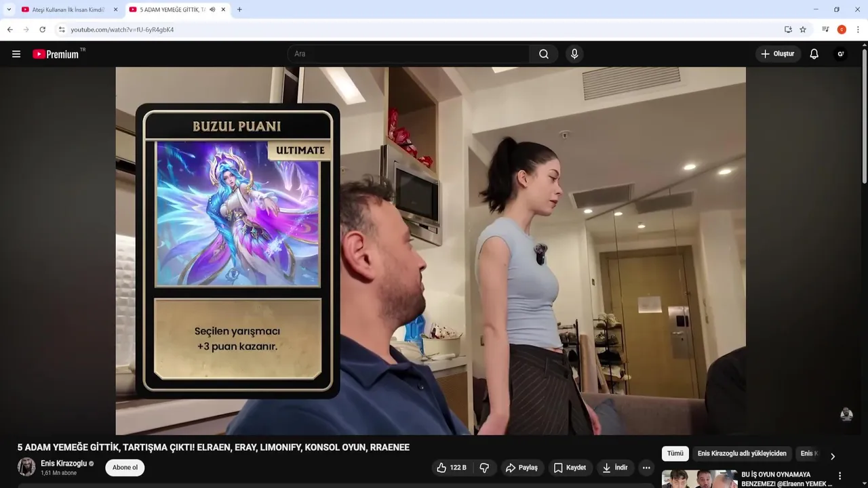Viewport: 868px width, 488px height.
Task: Open options for 'BU İŞ OYUN OYNAMAYA' video
Action: coord(840,476)
